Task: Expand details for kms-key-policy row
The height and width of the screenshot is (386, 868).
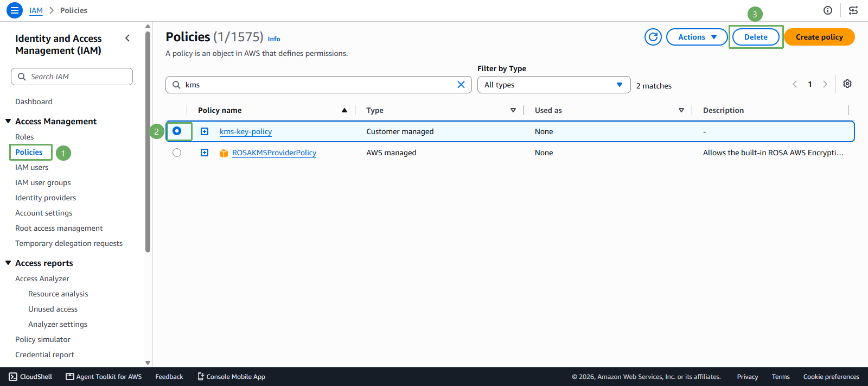Action: 205,131
